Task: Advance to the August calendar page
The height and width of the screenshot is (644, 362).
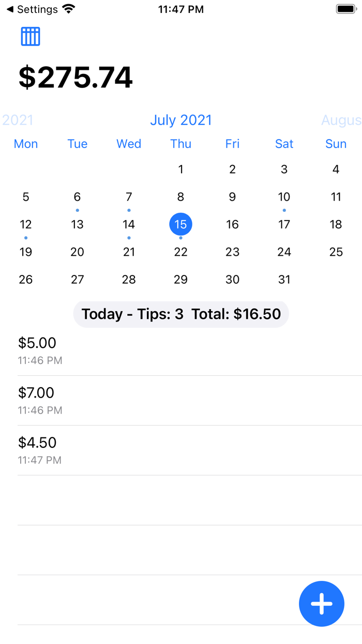Action: pos(341,120)
